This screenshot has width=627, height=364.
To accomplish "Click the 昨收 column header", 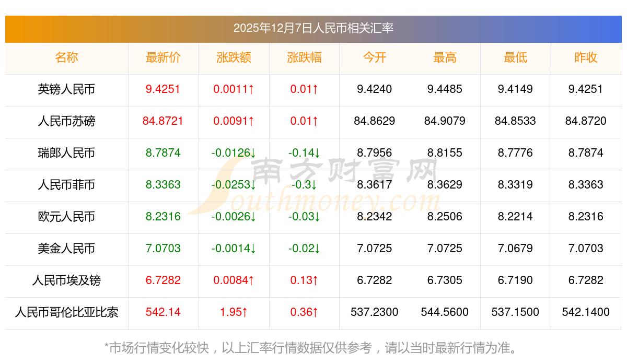I will [x=586, y=57].
